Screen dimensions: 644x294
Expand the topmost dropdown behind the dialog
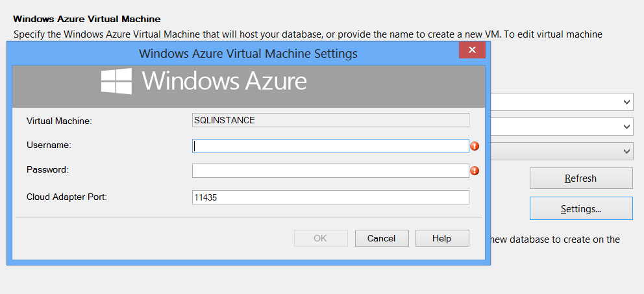coord(626,102)
